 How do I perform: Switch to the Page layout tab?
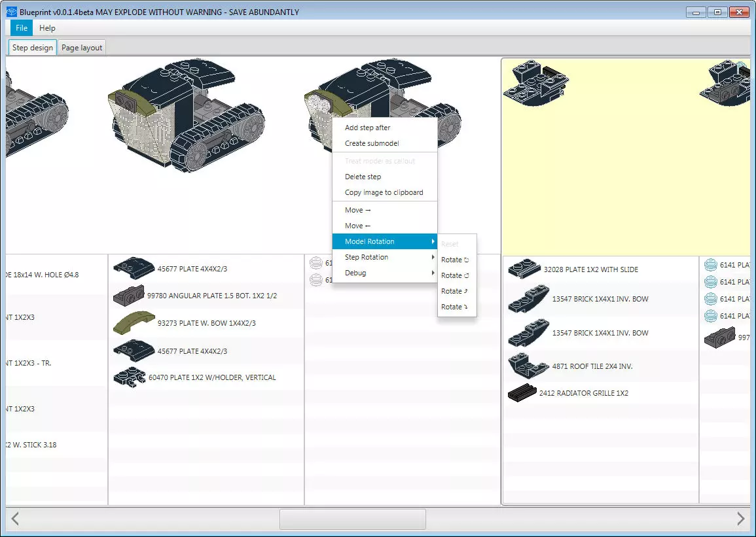(82, 48)
